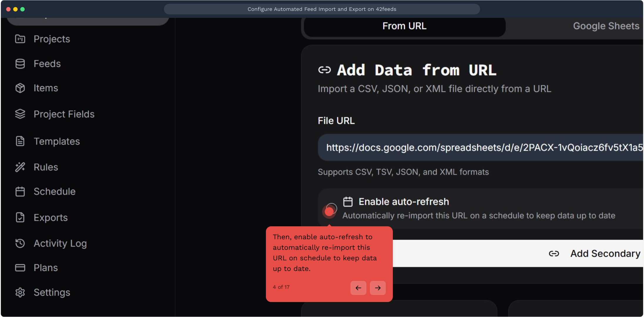This screenshot has width=644, height=317.
Task: Click the Rules magic wand icon
Action: [20, 167]
